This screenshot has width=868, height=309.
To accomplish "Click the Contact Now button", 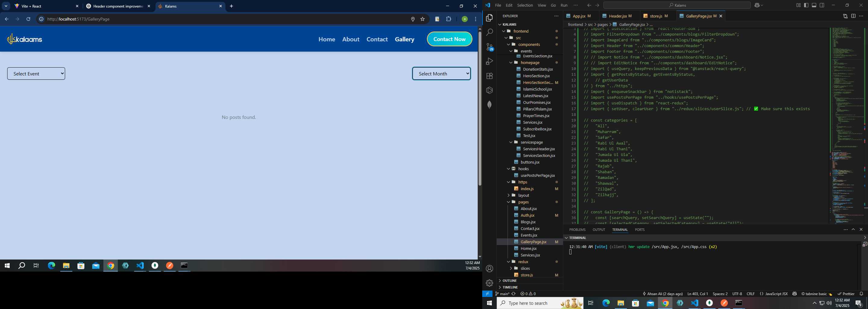I will 449,39.
